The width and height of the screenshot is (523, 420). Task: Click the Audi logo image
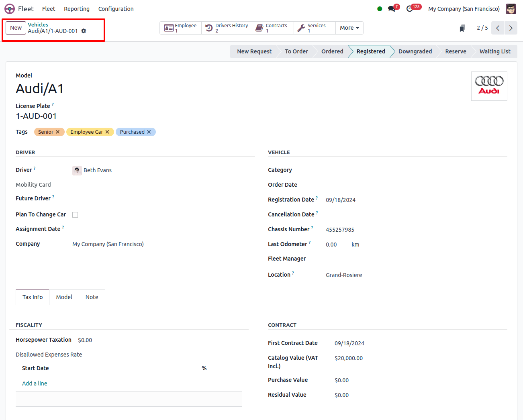point(489,86)
